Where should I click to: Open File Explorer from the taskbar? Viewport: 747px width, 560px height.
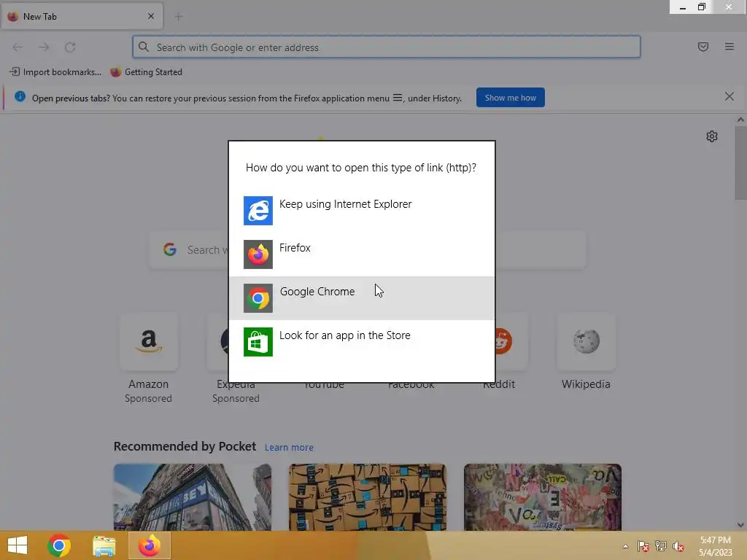(104, 545)
